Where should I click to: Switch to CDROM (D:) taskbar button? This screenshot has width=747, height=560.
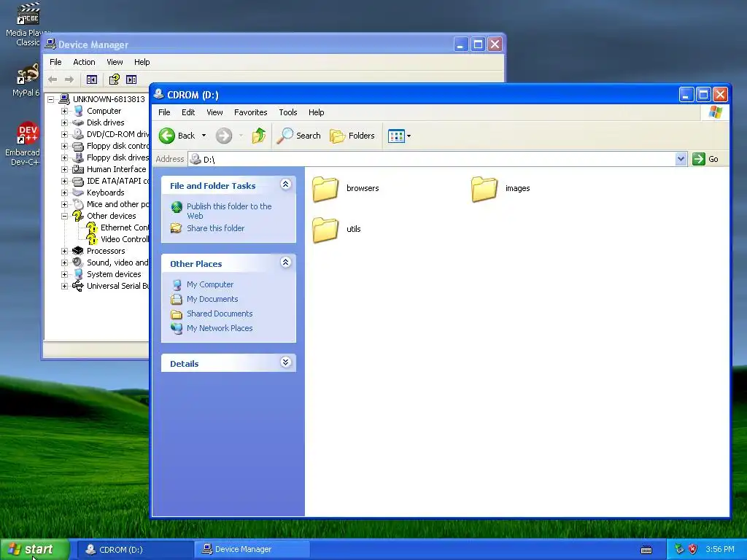click(135, 550)
